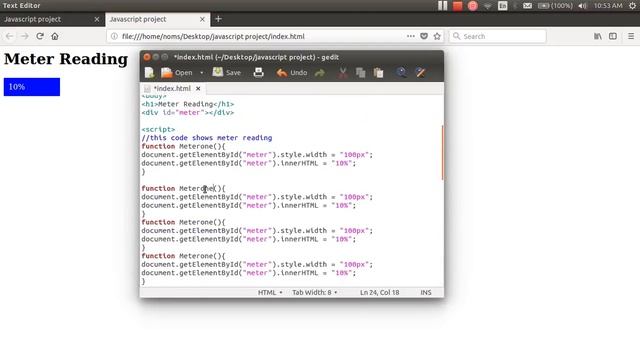The width and height of the screenshot is (640, 360).
Task: Save the index.html file
Action: [x=227, y=73]
